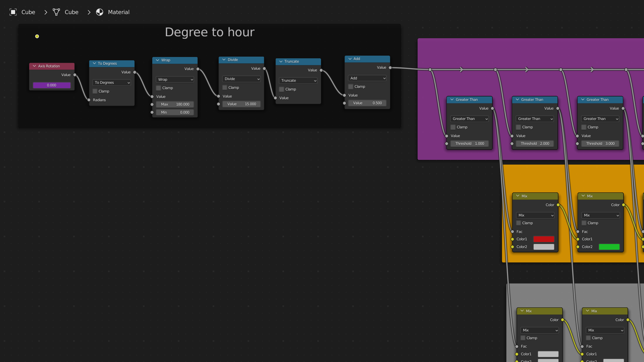This screenshot has width=644, height=362.
Task: Collapse the To Degrees node
Action: pyautogui.click(x=94, y=63)
